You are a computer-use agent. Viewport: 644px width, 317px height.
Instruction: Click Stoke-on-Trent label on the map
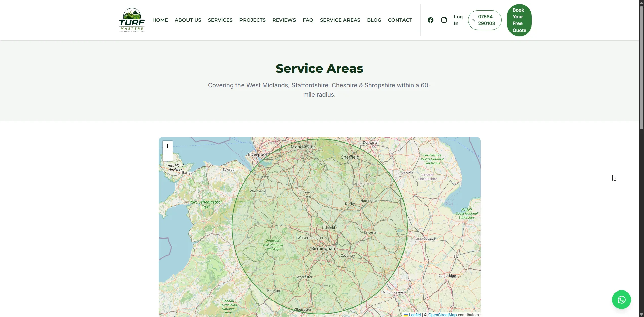point(307,194)
